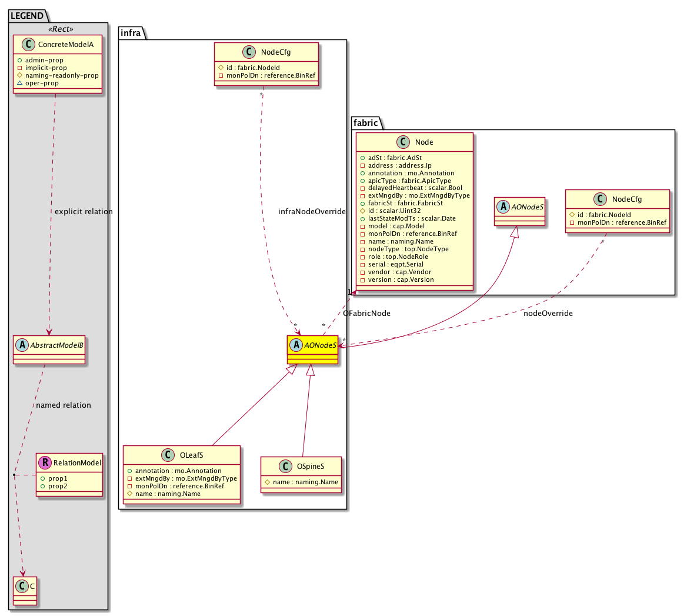The width and height of the screenshot is (687, 616).
Task: Click the A icon of AbstractModelB
Action: tap(22, 345)
